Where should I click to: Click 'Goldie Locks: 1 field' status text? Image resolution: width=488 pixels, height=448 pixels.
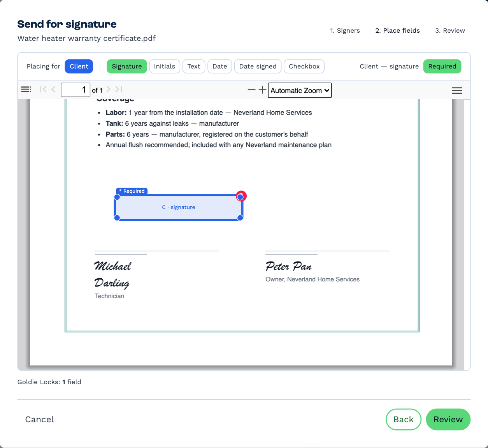(49, 382)
